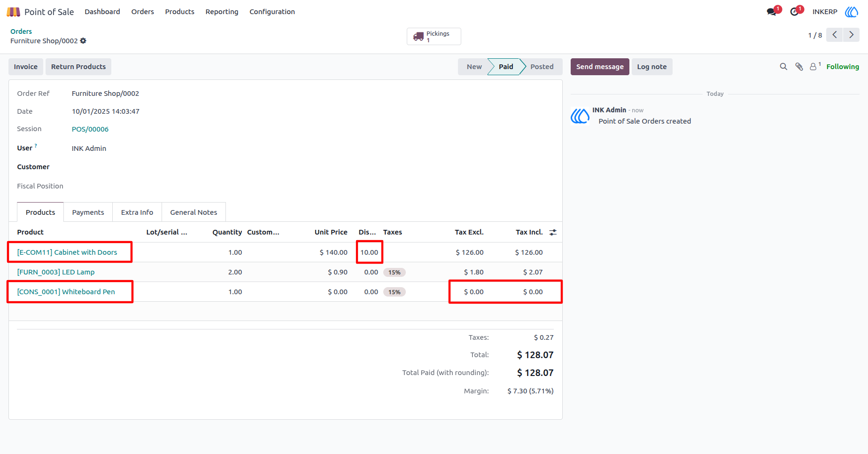Screen dimensions: 868x454
Task: Open the [CONS_0001] Whiteboard Pen product
Action: 66,292
